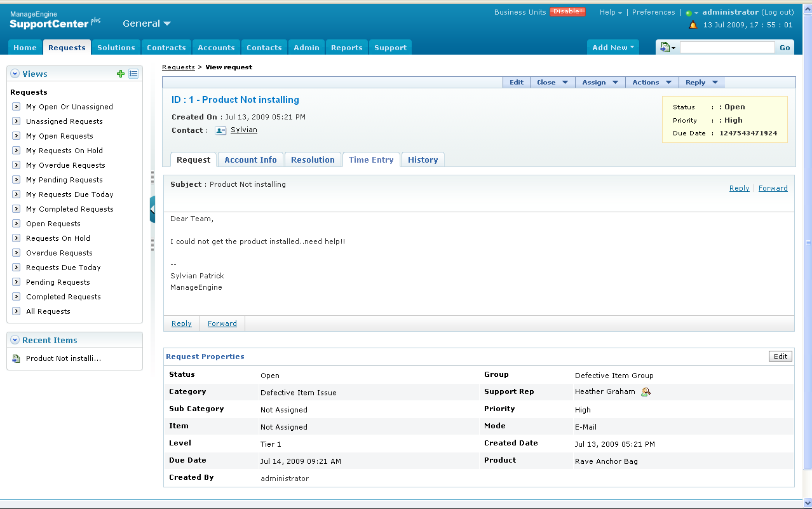
Task: Switch to the Resolution tab
Action: pos(313,159)
